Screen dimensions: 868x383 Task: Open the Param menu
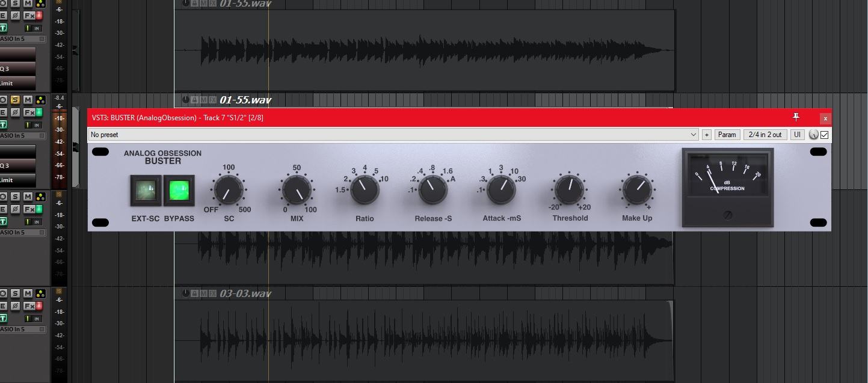click(727, 135)
